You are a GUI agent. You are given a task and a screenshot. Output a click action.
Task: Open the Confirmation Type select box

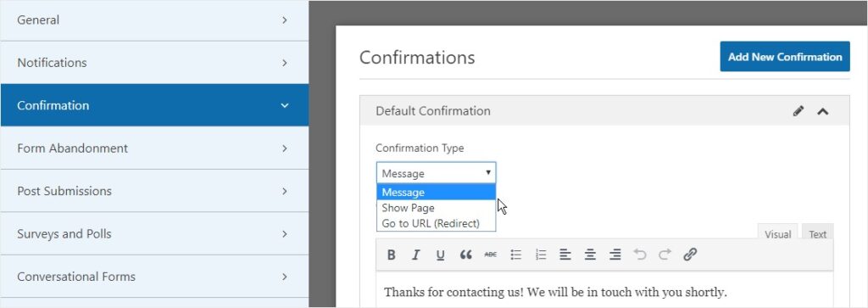pos(437,173)
